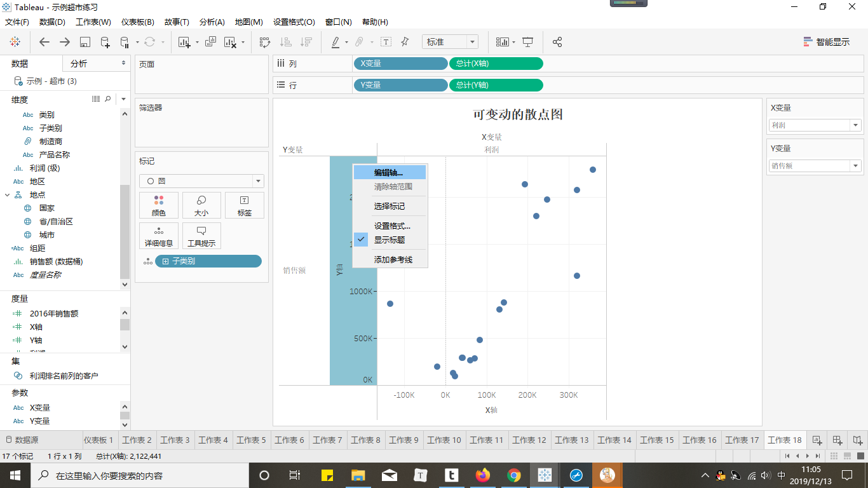Screen dimensions: 868x488
Task: Add a new data source from toolbar
Action: (105, 42)
